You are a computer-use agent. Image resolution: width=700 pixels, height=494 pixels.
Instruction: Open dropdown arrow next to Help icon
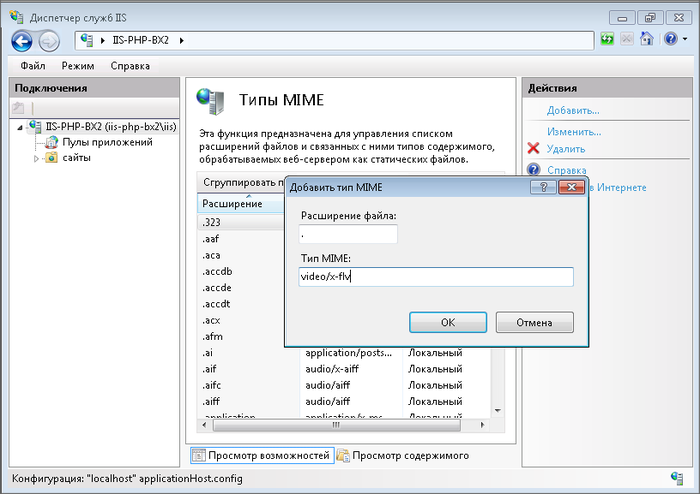[685, 39]
